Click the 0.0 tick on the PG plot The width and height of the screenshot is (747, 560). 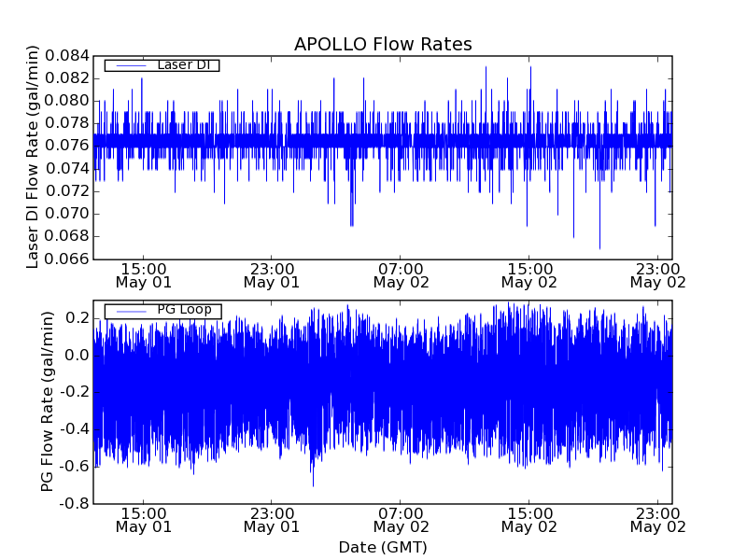78,356
